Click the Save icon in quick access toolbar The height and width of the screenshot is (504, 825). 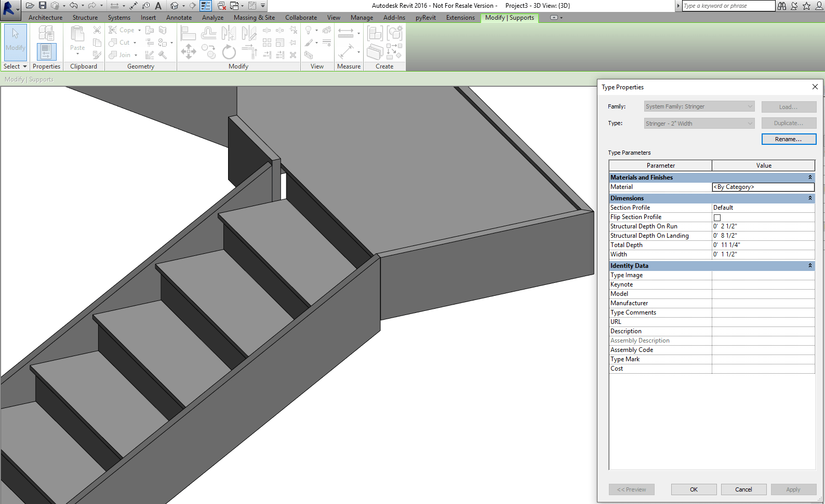43,6
